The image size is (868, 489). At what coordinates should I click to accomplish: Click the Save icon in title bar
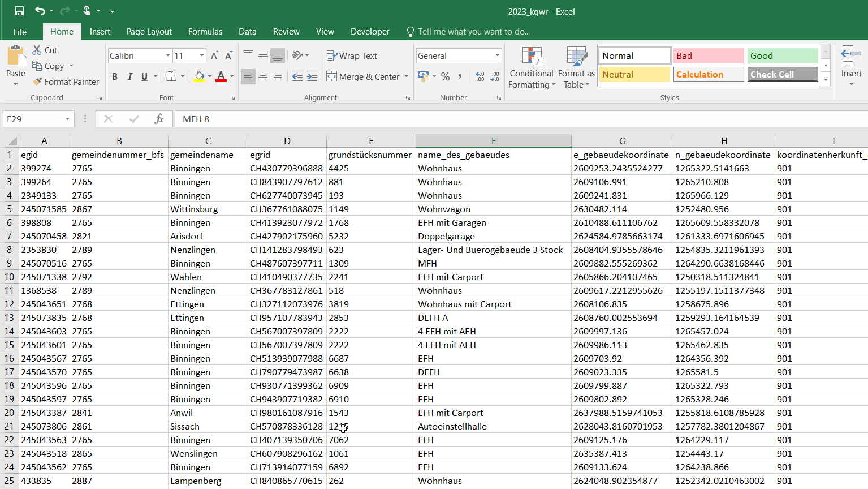[19, 11]
